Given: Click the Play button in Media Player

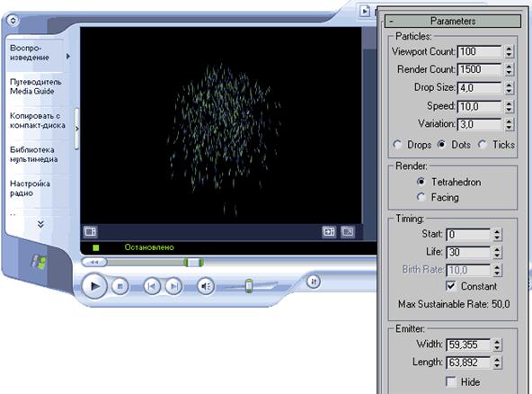Looking at the screenshot, I should pos(94,286).
